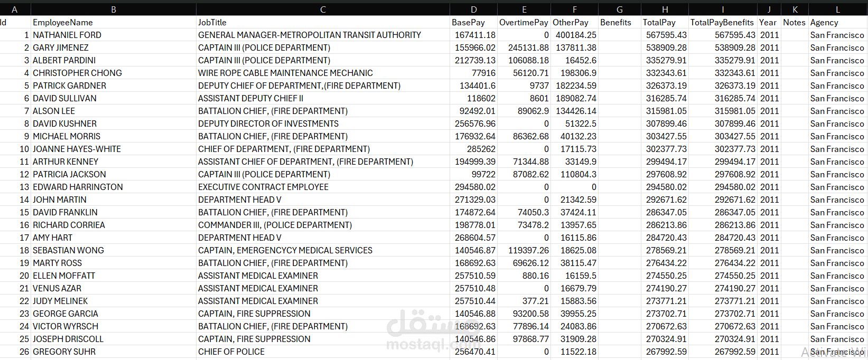Select the AMY HART name cell
868x360 pixels.
click(114, 238)
